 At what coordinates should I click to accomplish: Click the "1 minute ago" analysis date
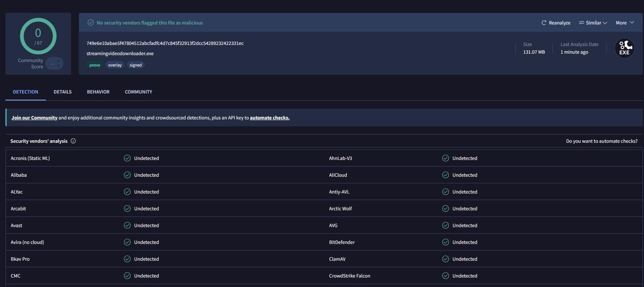coord(574,52)
